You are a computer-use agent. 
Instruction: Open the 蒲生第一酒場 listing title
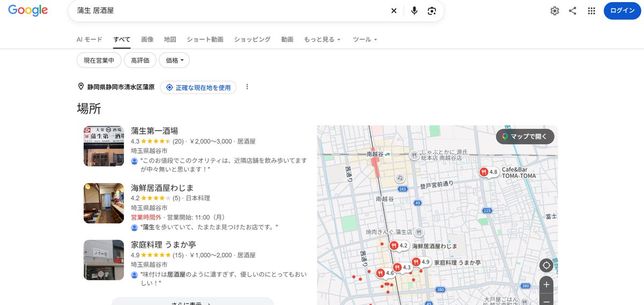point(155,131)
